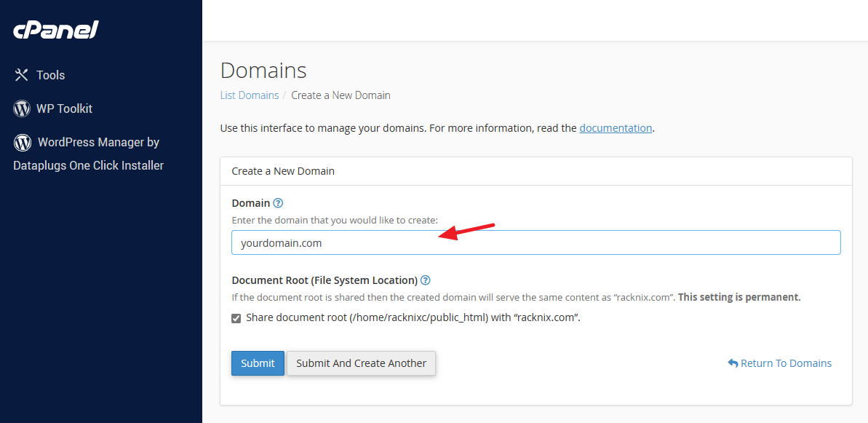868x423 pixels.
Task: Select WordPress Manager by Dataplugs One Click Installer
Action: [87, 153]
